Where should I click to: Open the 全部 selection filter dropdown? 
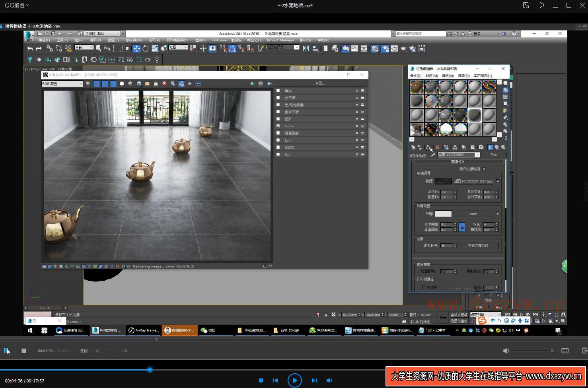click(84, 47)
